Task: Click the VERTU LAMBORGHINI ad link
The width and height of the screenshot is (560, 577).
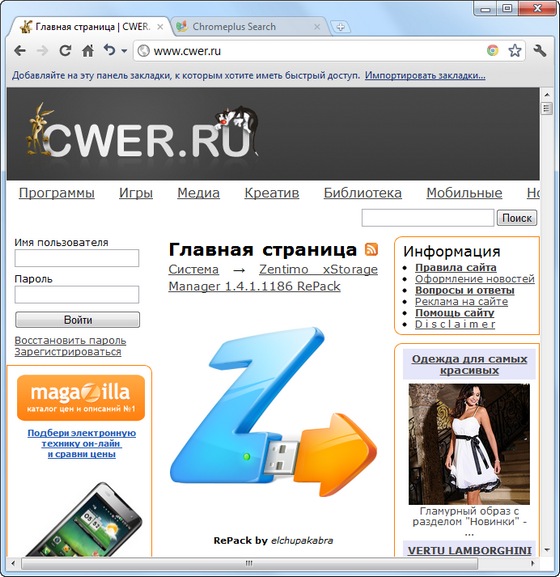Action: [x=469, y=551]
